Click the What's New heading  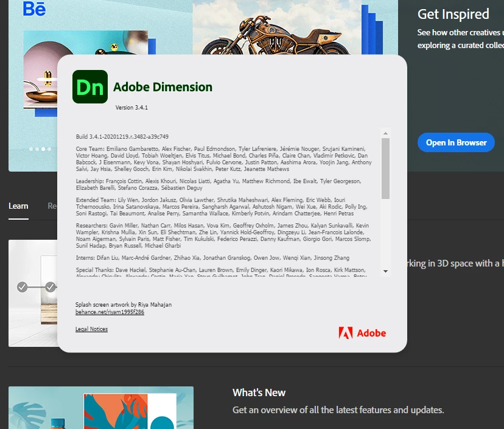259,392
